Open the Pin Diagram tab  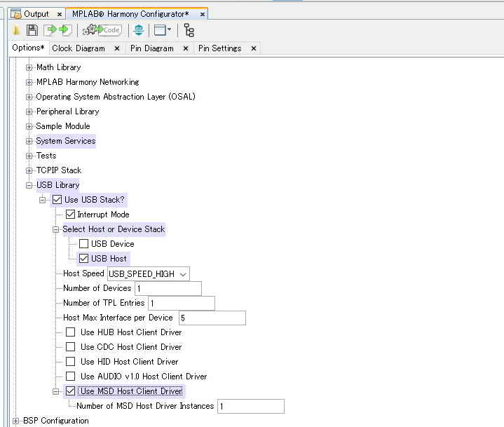[151, 48]
